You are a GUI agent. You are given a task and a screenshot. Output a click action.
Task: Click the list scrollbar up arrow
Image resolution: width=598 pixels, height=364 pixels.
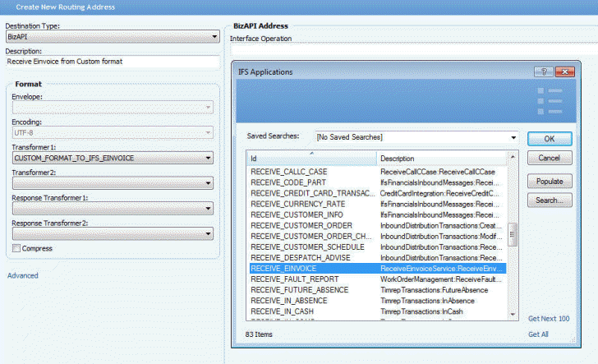(513, 157)
